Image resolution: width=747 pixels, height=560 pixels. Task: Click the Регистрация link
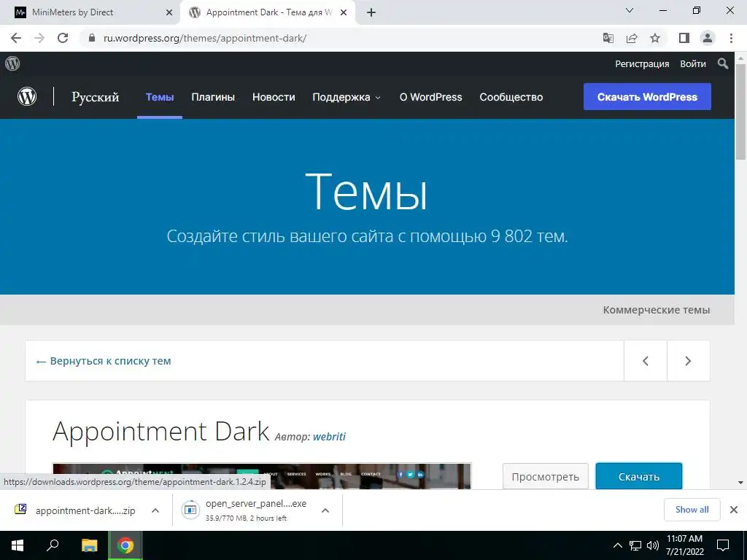642,64
